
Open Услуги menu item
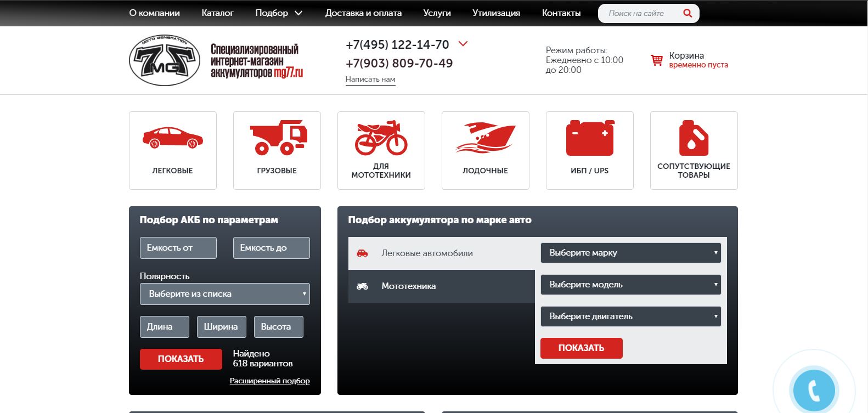pyautogui.click(x=437, y=13)
